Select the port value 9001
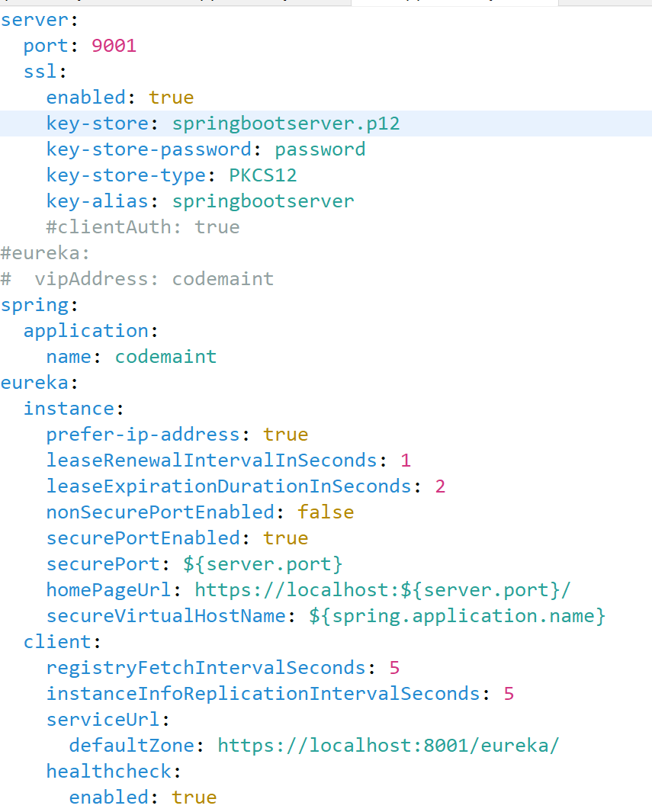The image size is (652, 812). pos(113,46)
